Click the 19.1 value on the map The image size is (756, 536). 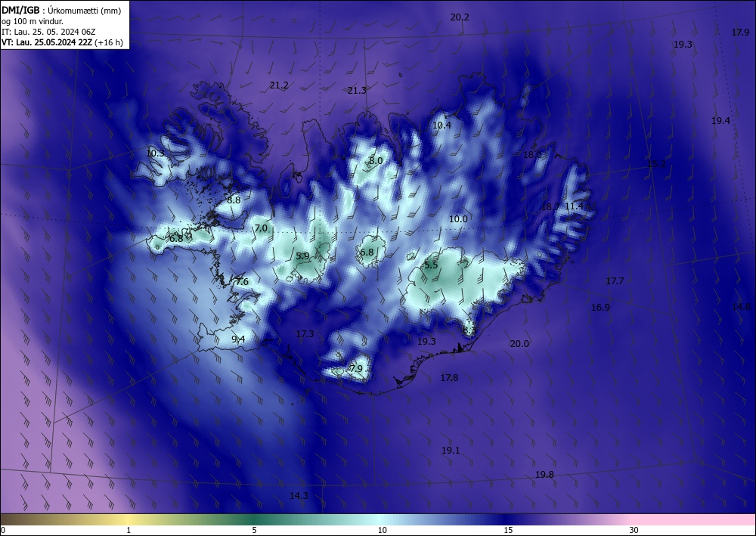tap(451, 451)
